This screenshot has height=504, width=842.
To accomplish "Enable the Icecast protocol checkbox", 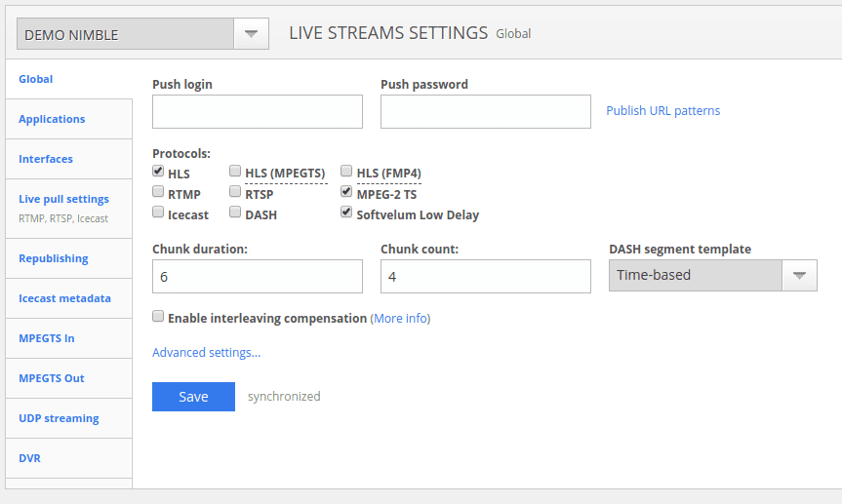I will click(158, 213).
